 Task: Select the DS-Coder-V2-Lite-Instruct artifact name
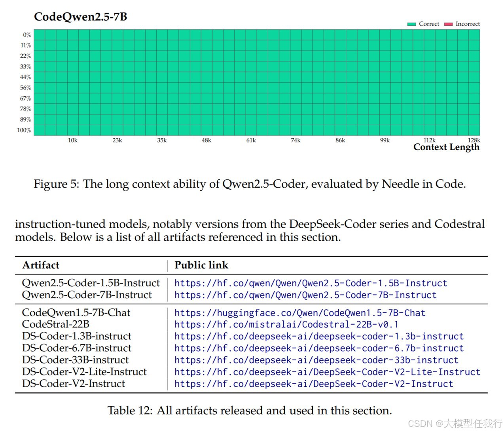pyautogui.click(x=84, y=372)
